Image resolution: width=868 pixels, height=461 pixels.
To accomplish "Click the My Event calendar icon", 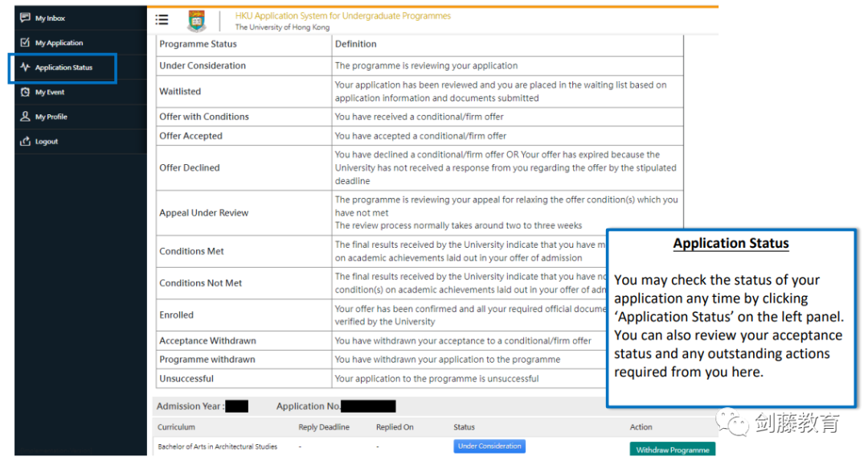I will tap(25, 92).
